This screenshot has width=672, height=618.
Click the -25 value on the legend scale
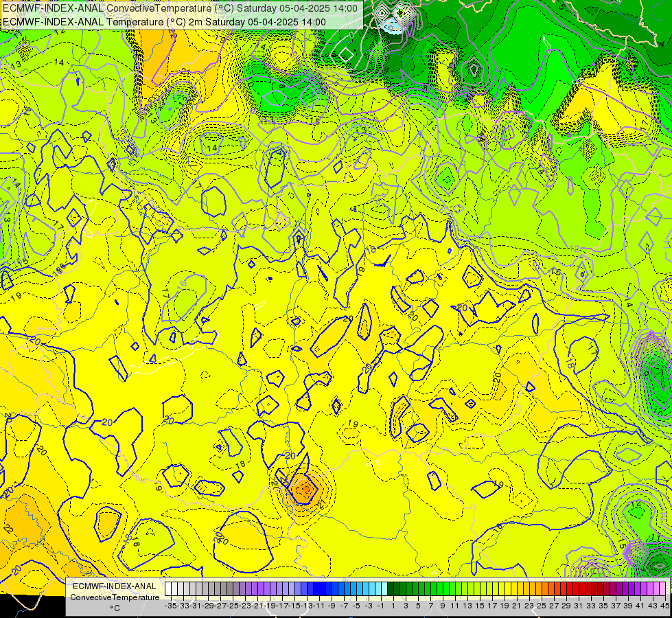tap(233, 606)
